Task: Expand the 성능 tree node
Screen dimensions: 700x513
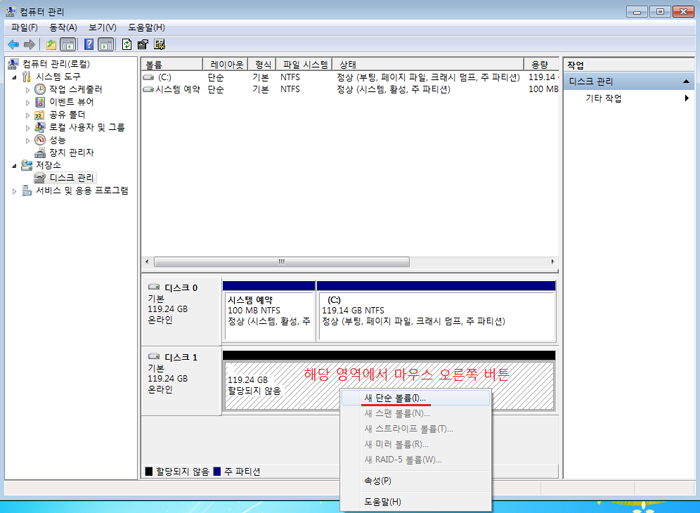Action: (28, 141)
